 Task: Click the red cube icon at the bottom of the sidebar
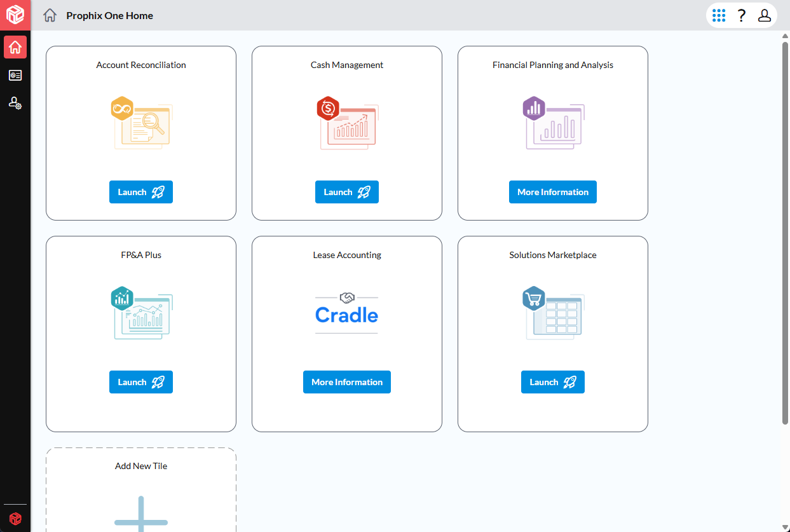pos(15,519)
